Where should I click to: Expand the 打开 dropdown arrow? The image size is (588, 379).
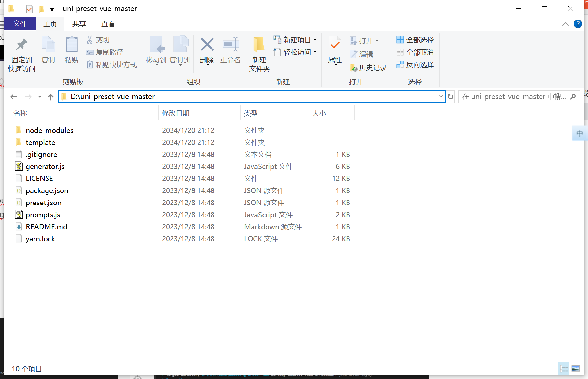(x=377, y=40)
